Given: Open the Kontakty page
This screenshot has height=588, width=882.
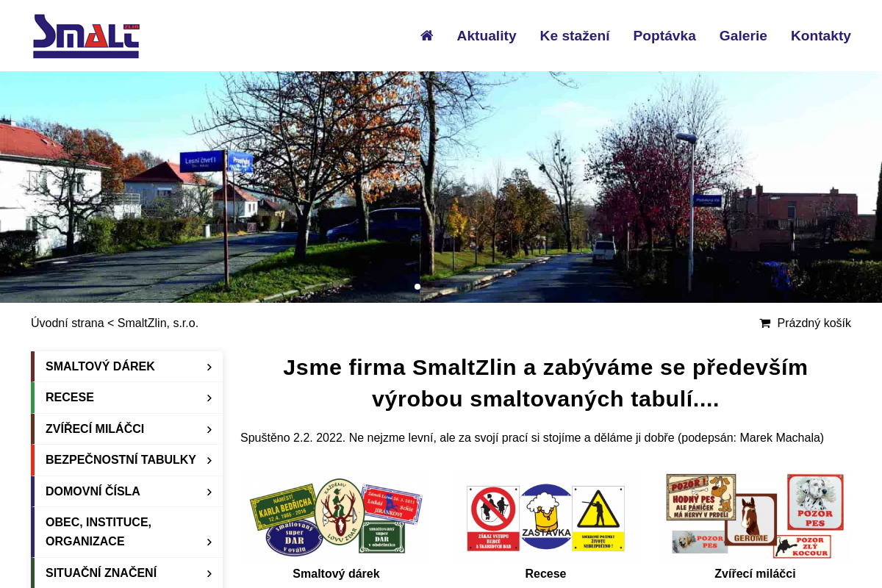Looking at the screenshot, I should coord(821,35).
